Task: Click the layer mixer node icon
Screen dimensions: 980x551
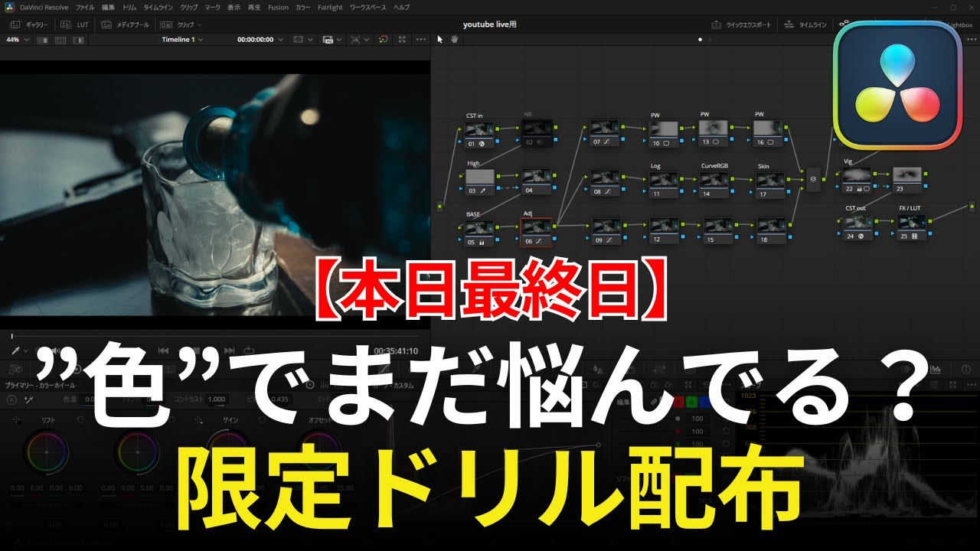Action: pos(813,179)
